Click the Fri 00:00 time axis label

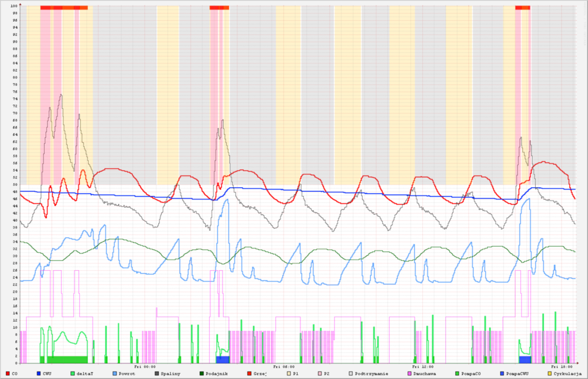coord(145,366)
